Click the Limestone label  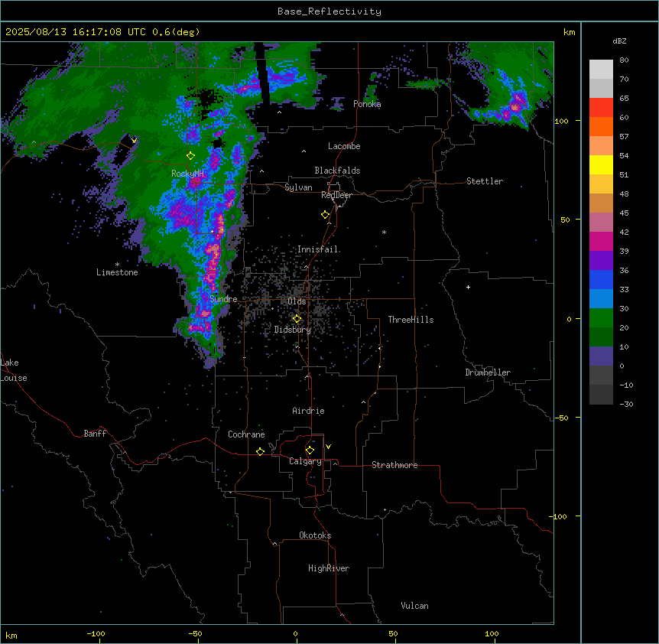coord(117,272)
